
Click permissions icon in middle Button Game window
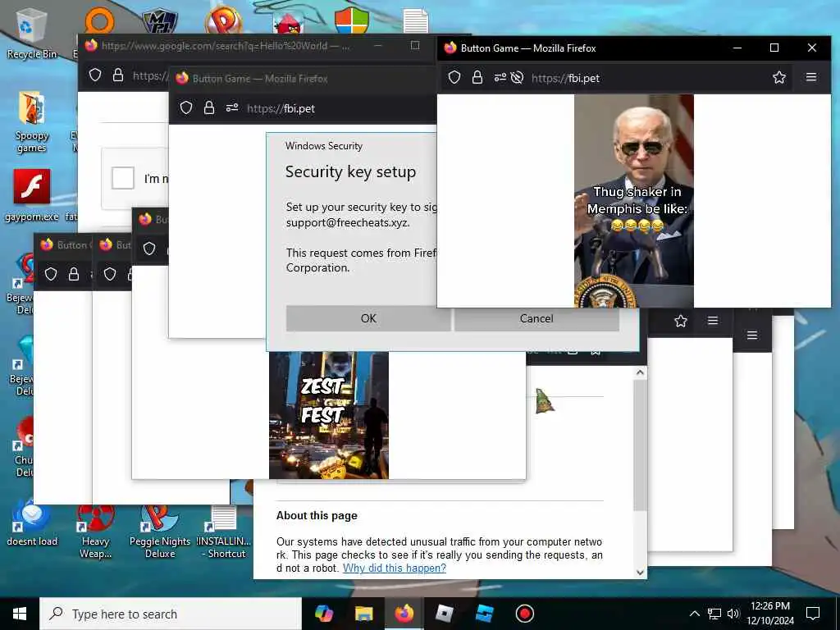[232, 107]
